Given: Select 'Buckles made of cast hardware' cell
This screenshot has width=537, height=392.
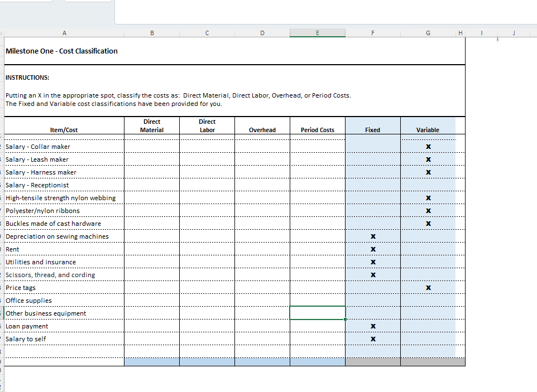Looking at the screenshot, I should coord(64,224).
